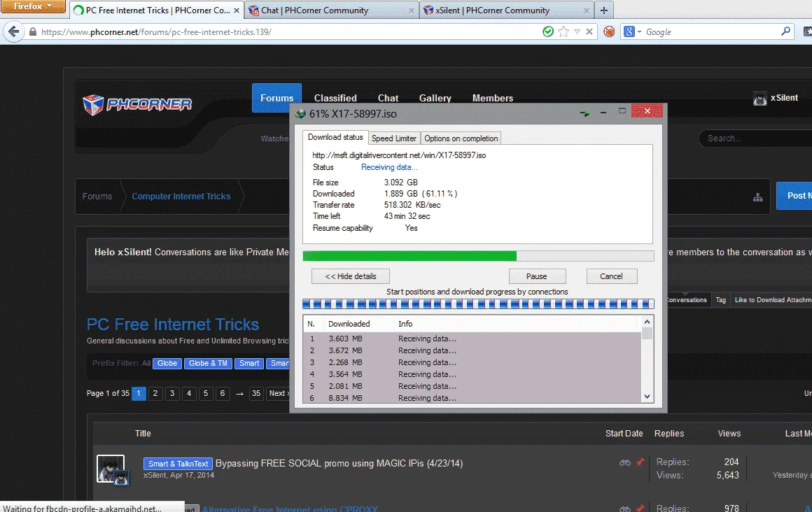This screenshot has height=512, width=812.
Task: Switch to the xSilent PHCorner Community tab
Action: (507, 10)
